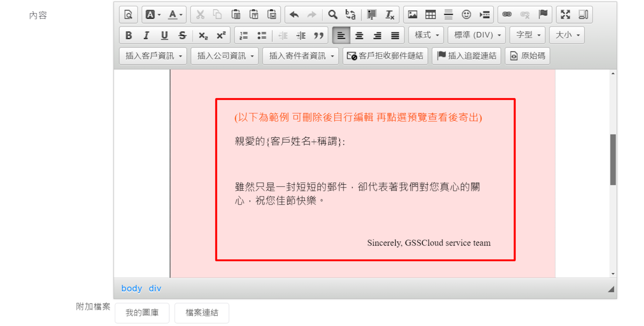Expand the 樣式 styles dropdown

pos(426,35)
